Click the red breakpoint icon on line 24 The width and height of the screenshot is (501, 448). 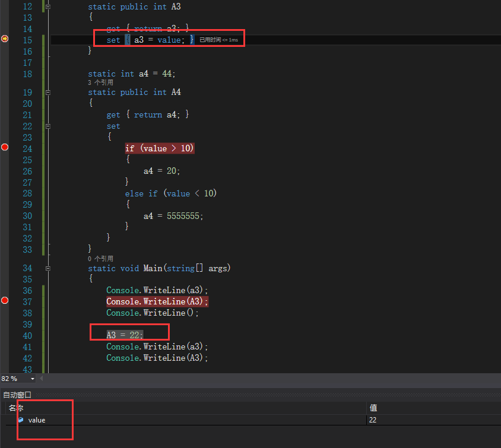[x=5, y=147]
